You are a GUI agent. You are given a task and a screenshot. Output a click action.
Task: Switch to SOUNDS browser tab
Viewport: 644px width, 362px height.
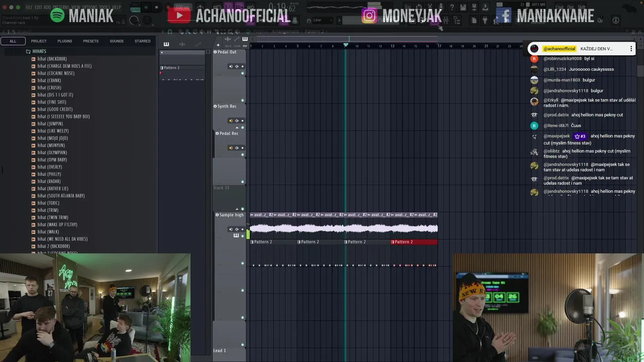117,41
